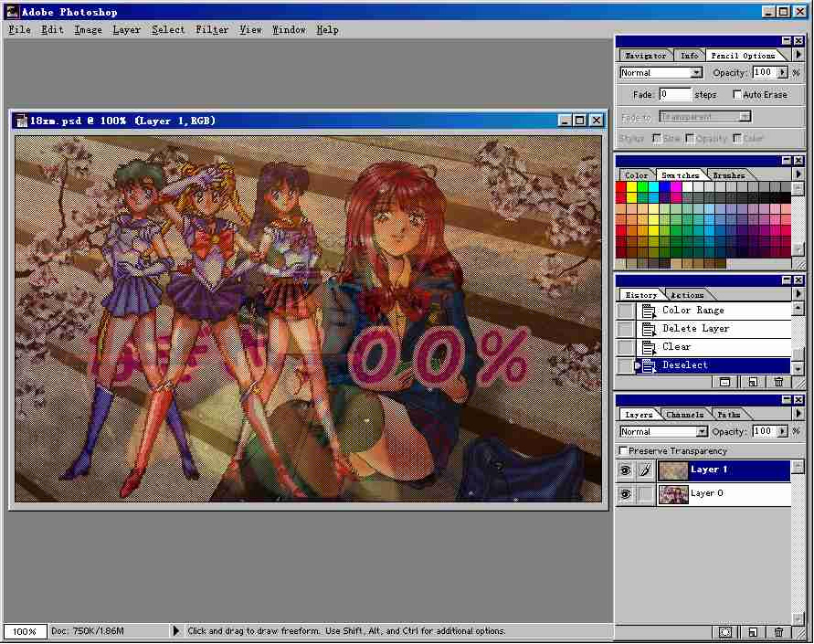Open the Layers opacity slider arrow

pyautogui.click(x=782, y=431)
